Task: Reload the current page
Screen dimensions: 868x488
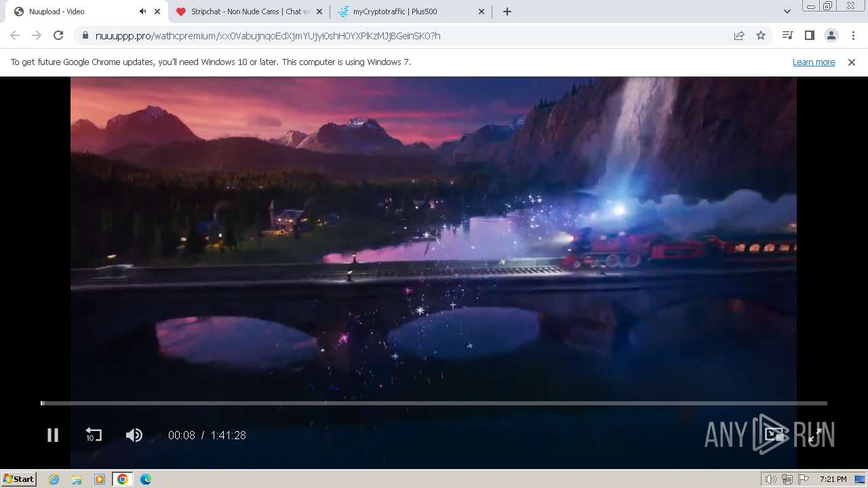Action: (58, 35)
